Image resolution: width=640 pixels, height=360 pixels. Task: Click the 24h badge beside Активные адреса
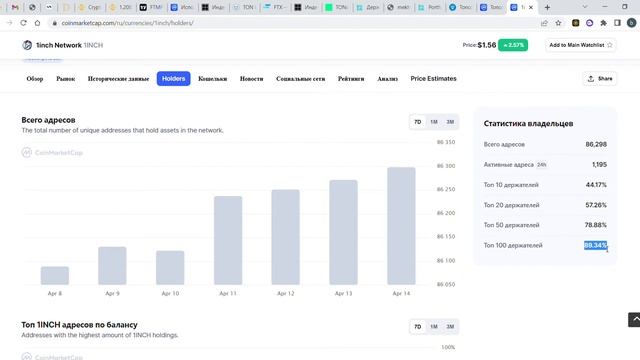(541, 165)
